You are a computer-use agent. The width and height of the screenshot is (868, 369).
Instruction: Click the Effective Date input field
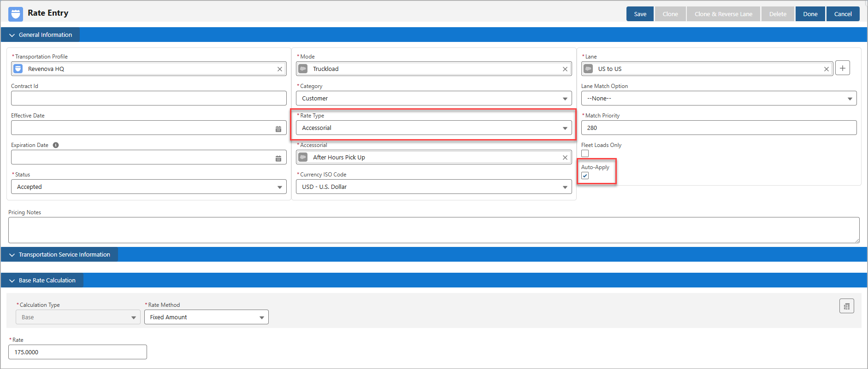pos(149,128)
